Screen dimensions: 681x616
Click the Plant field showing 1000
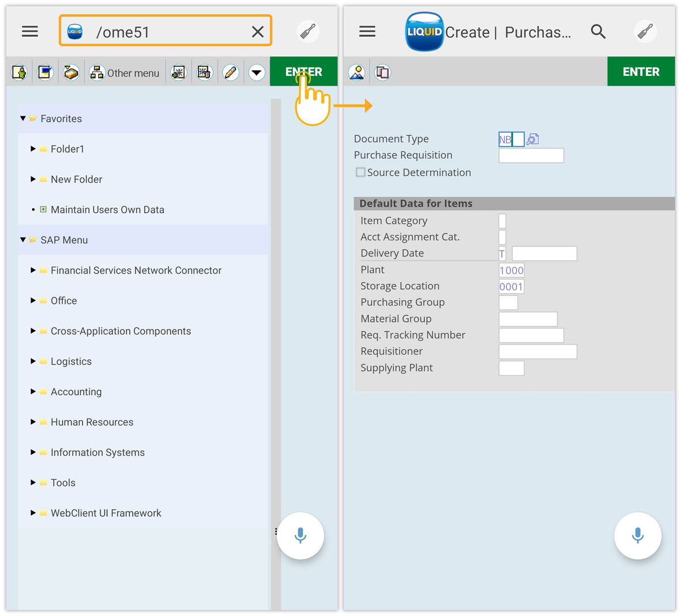point(511,270)
